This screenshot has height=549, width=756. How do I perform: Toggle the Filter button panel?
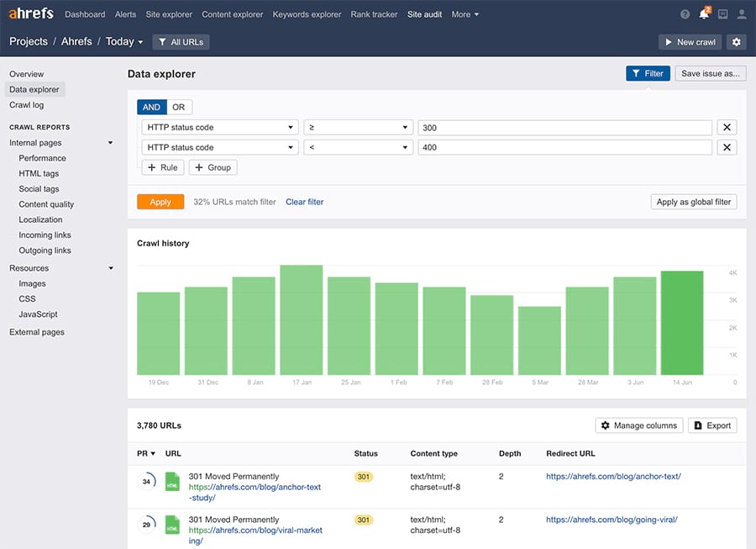point(648,73)
